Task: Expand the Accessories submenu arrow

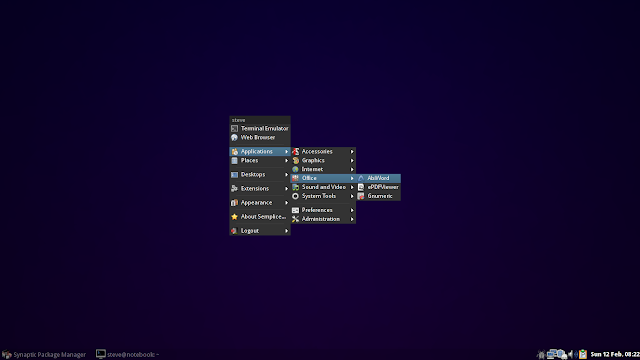Action: [352, 151]
